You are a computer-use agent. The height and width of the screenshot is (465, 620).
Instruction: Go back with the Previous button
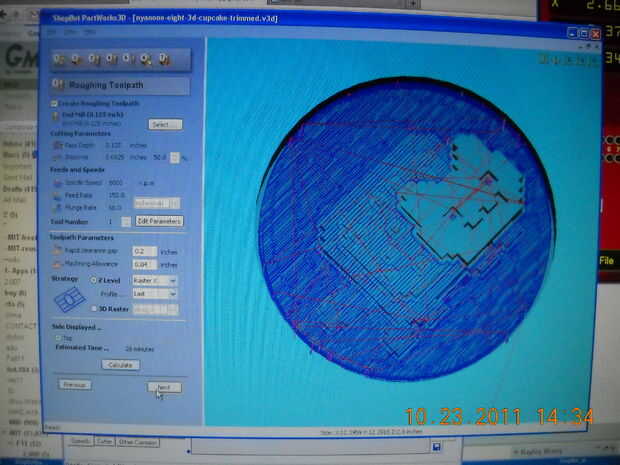[75, 385]
